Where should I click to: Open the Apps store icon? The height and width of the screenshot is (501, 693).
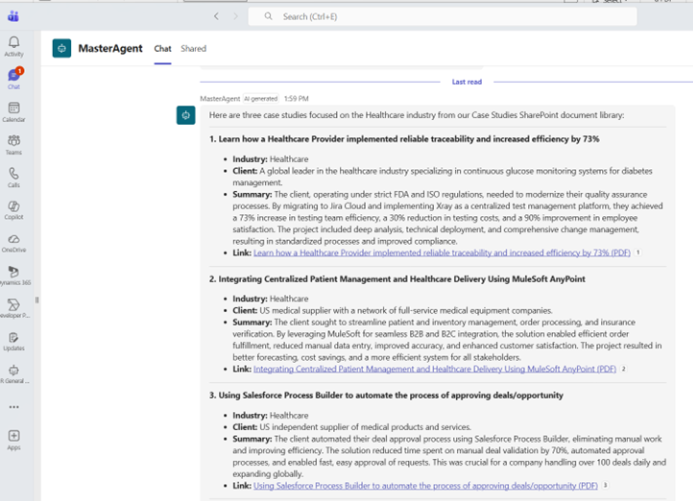click(14, 438)
